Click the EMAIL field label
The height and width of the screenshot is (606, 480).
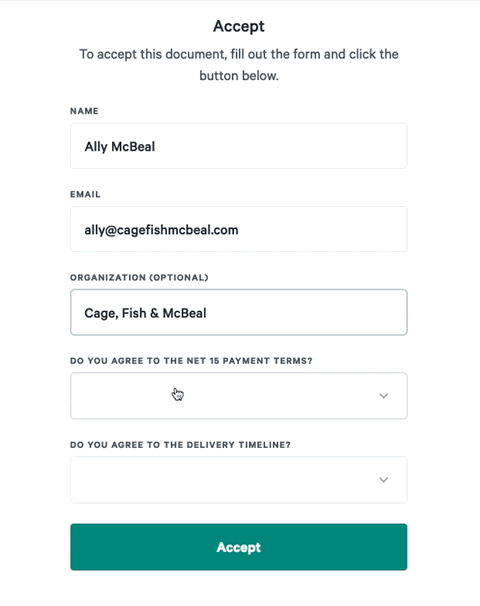click(85, 194)
